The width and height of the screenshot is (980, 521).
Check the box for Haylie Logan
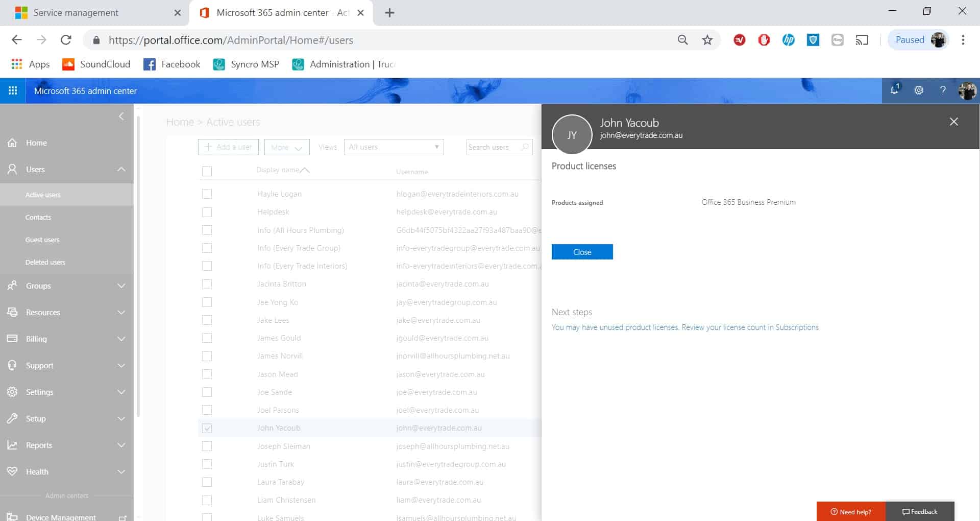(x=207, y=194)
